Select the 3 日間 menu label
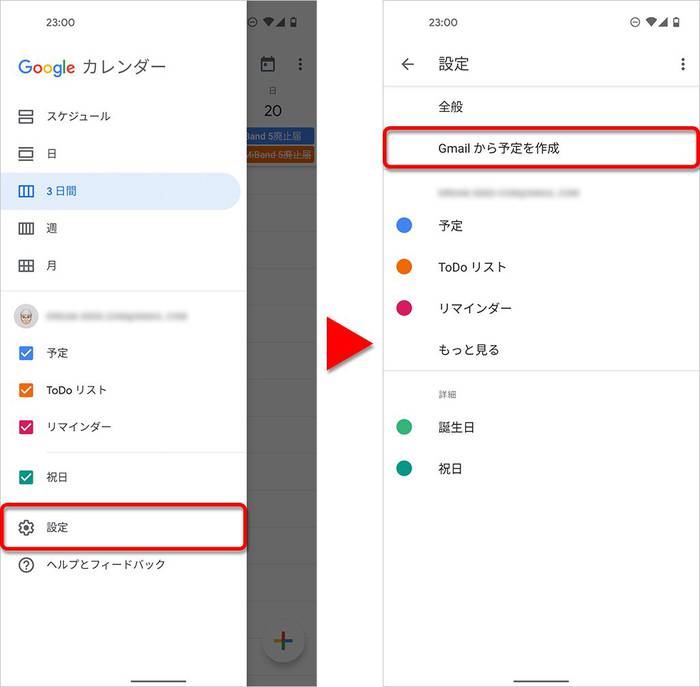 pyautogui.click(x=61, y=191)
